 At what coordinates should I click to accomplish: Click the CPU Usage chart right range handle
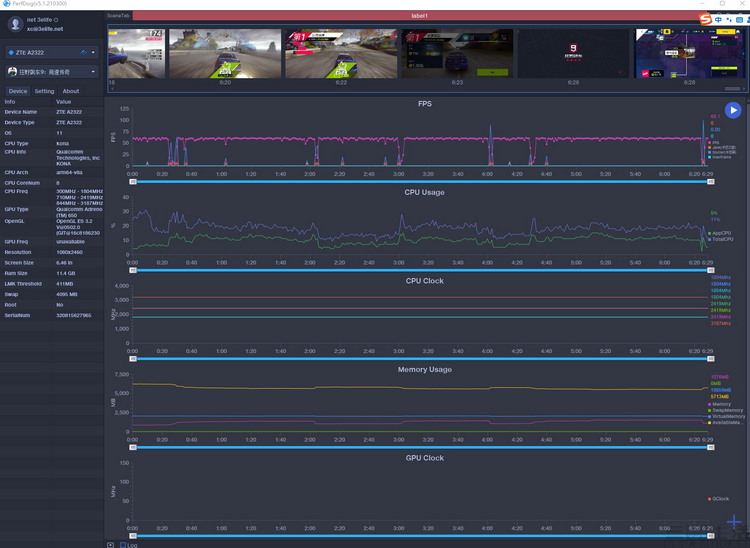point(711,270)
